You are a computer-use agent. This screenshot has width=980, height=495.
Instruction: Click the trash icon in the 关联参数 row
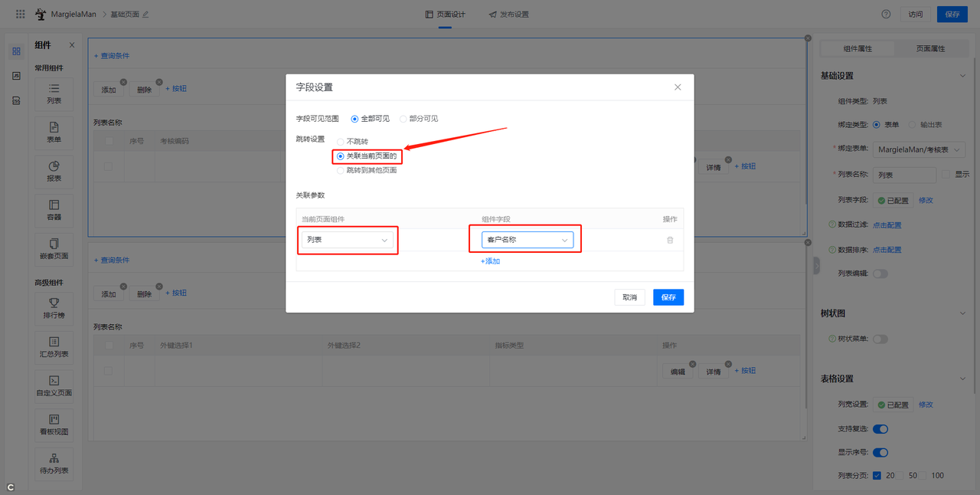point(670,240)
